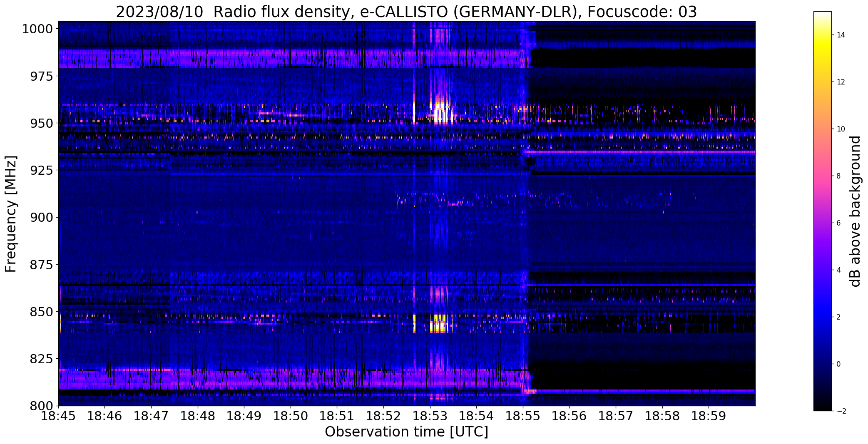The height and width of the screenshot is (444, 868).
Task: Click the 18:45 time tick label
Action: (58, 416)
